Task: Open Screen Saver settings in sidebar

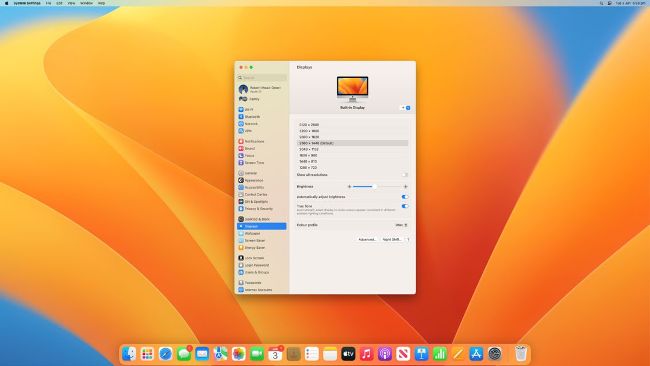Action: (262, 240)
